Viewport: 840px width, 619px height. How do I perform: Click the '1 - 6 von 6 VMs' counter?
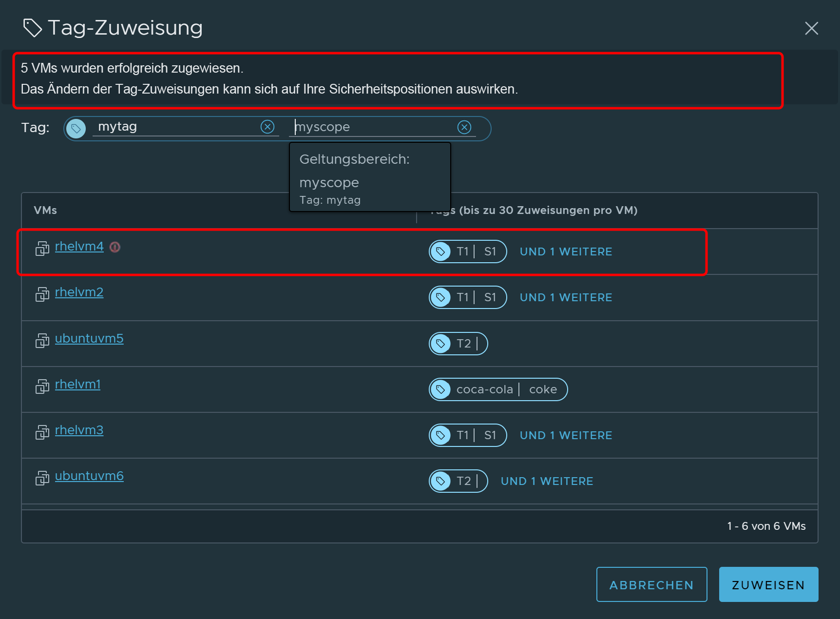coord(766,526)
